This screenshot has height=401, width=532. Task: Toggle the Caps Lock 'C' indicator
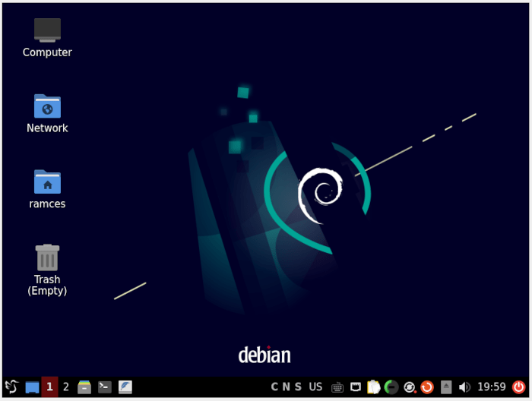pos(275,387)
